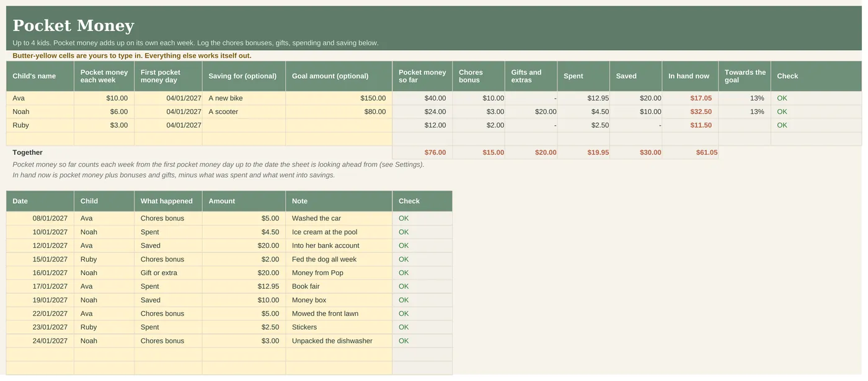Screen dimensions: 868x381
Task: Click Ava's spent total $12.95
Action: [x=583, y=98]
